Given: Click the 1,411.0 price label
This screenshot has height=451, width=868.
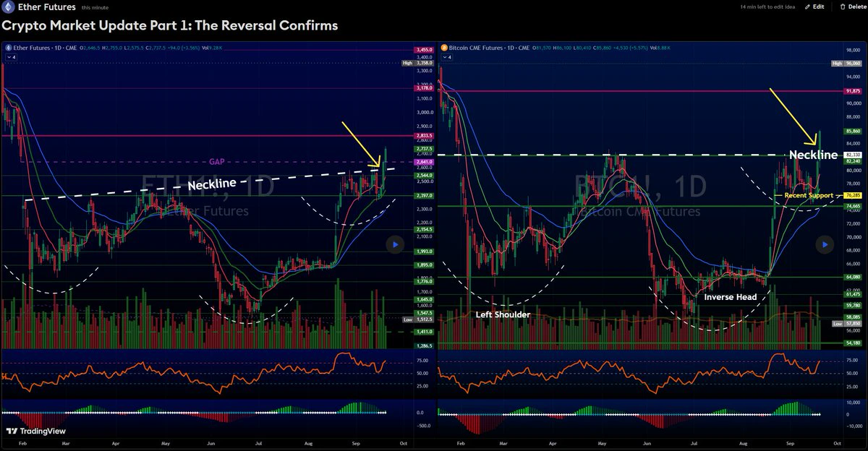Looking at the screenshot, I should (423, 332).
